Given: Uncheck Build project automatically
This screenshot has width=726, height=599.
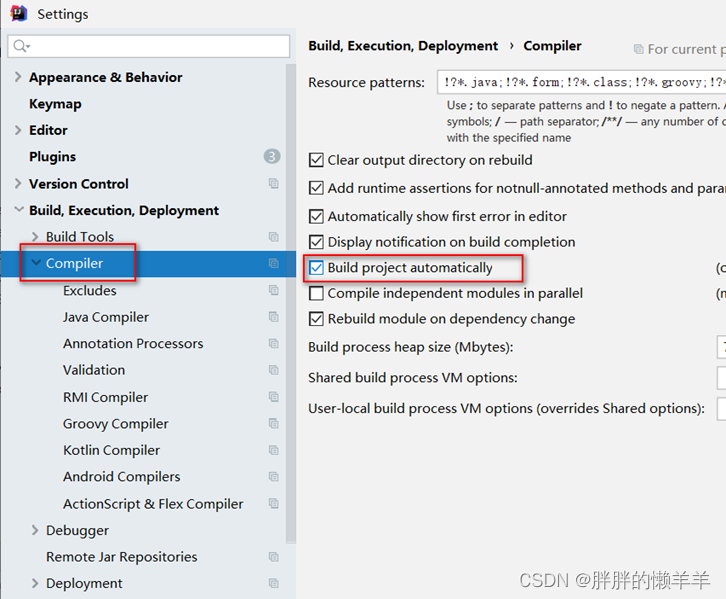Looking at the screenshot, I should pyautogui.click(x=316, y=268).
